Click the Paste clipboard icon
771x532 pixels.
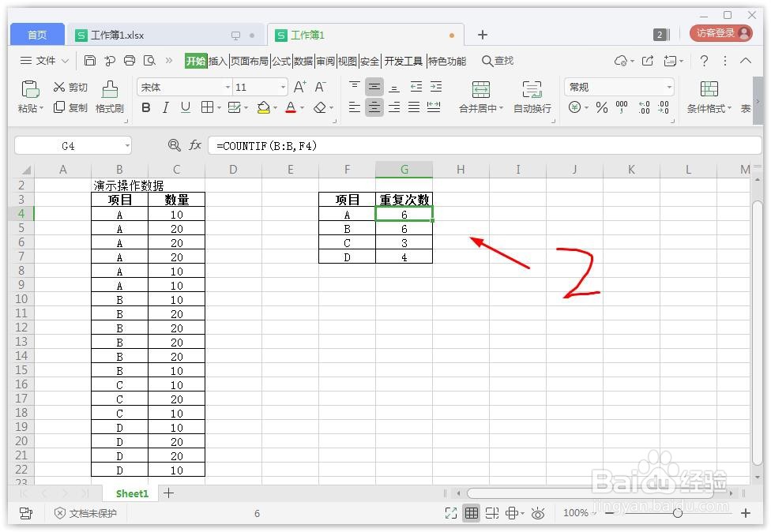point(30,89)
